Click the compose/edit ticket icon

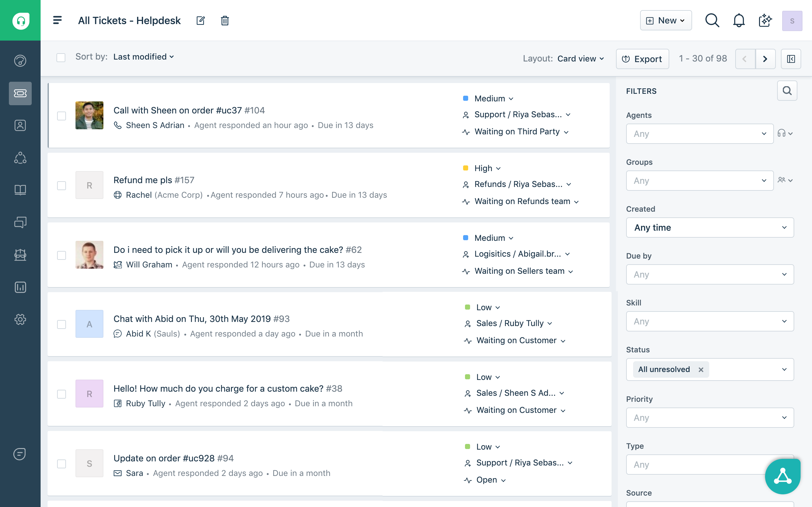pyautogui.click(x=200, y=21)
